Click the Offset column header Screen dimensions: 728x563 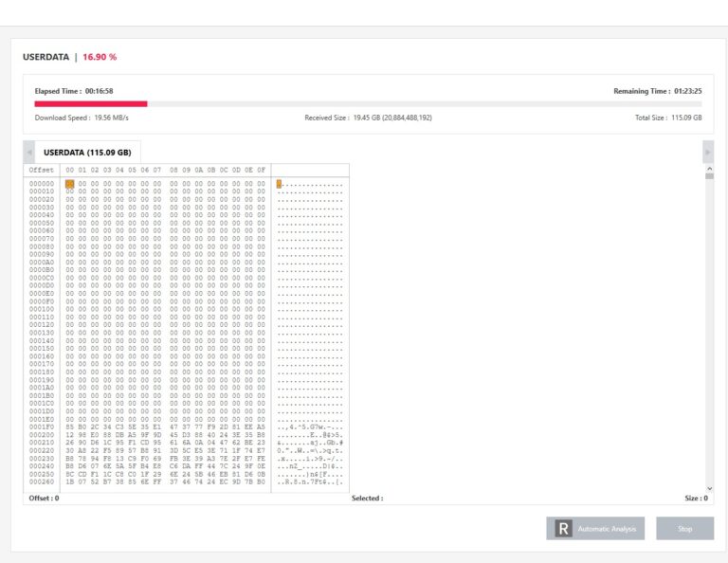point(42,170)
